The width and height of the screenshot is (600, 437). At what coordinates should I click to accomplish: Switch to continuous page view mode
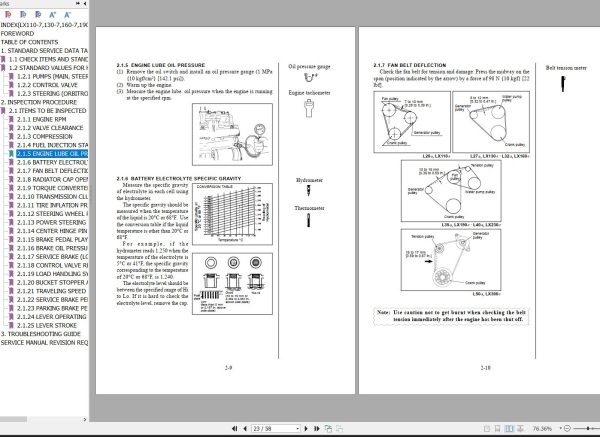tap(497, 429)
